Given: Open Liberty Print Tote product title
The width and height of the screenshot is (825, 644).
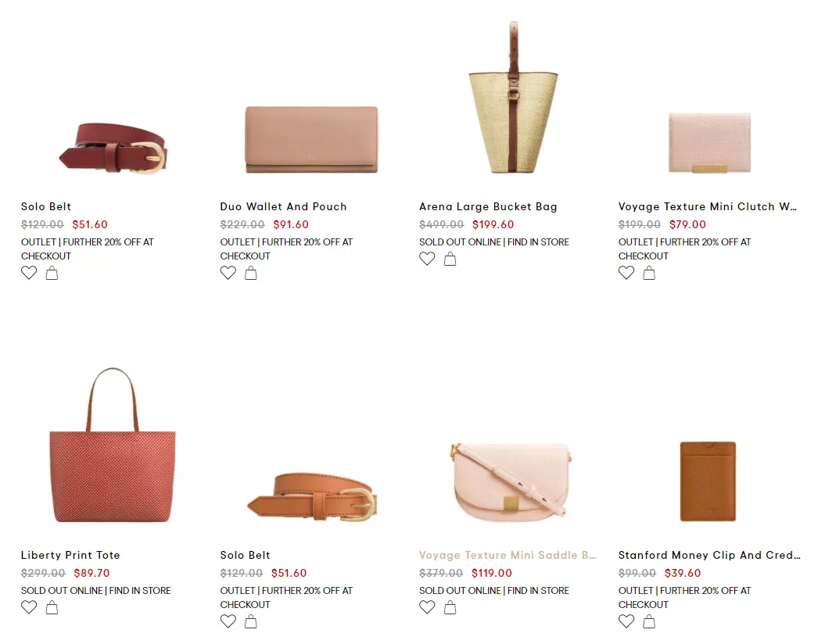Looking at the screenshot, I should (70, 555).
